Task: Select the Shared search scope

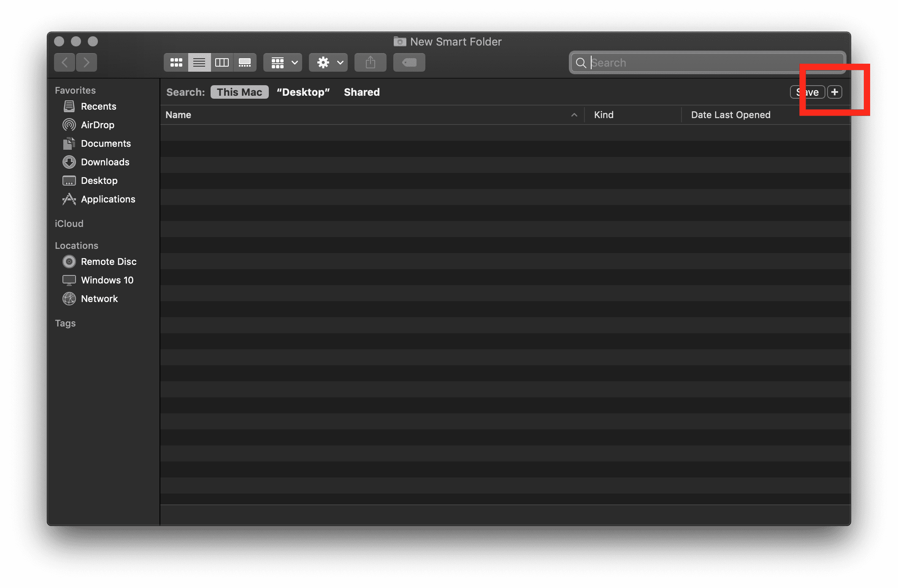Action: [x=362, y=92]
